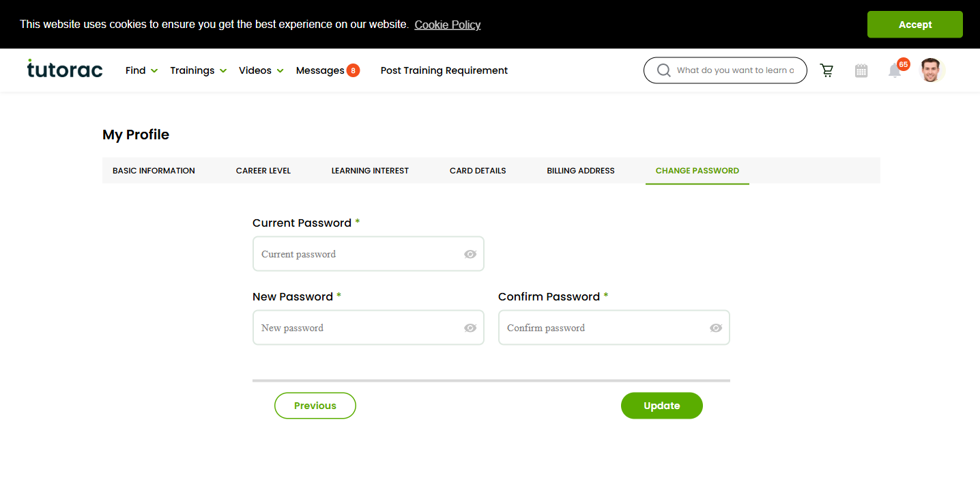Show current password with eye icon
The height and width of the screenshot is (491, 980).
[470, 254]
